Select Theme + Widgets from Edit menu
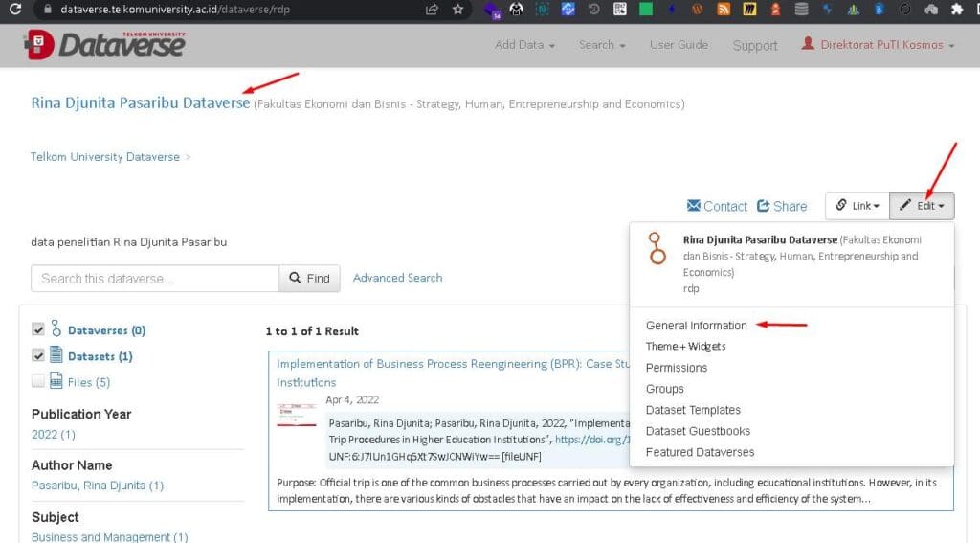The height and width of the screenshot is (543, 980). coord(685,346)
